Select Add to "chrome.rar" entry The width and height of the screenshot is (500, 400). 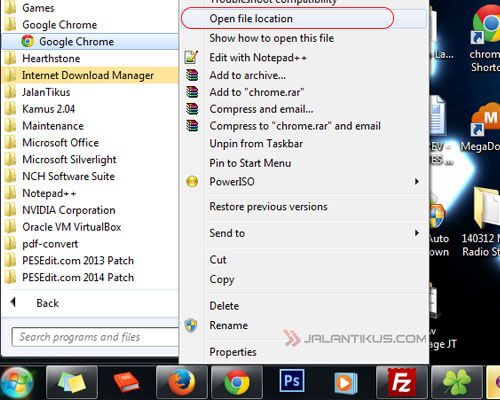coord(257,92)
